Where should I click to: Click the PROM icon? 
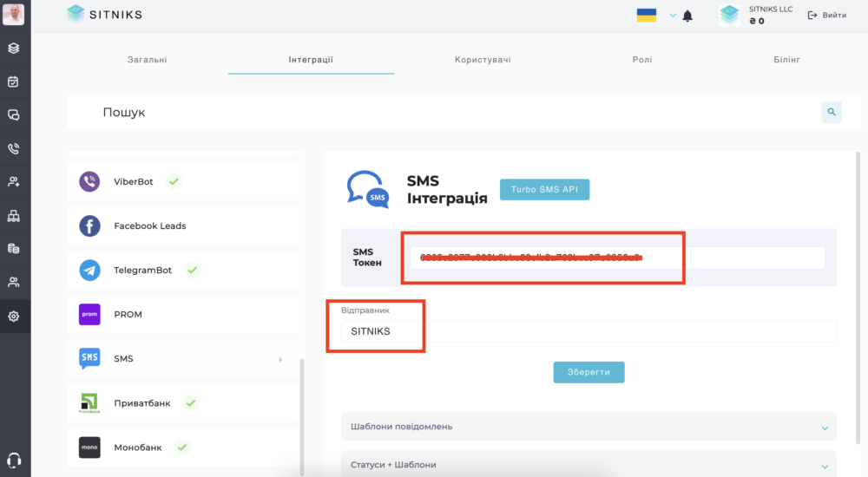coord(89,314)
